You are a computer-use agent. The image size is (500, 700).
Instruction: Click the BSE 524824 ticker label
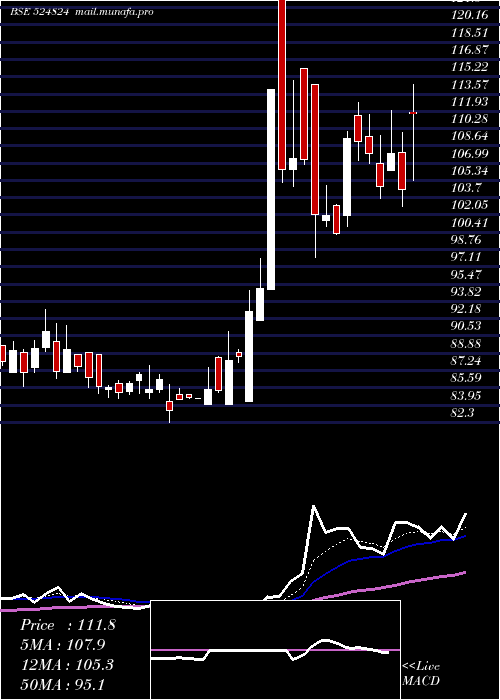coord(40,12)
